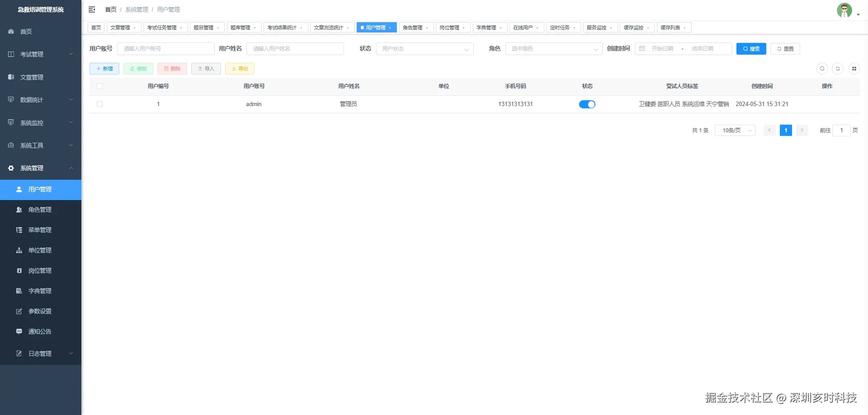Switch to the 首页 tab

pyautogui.click(x=96, y=28)
